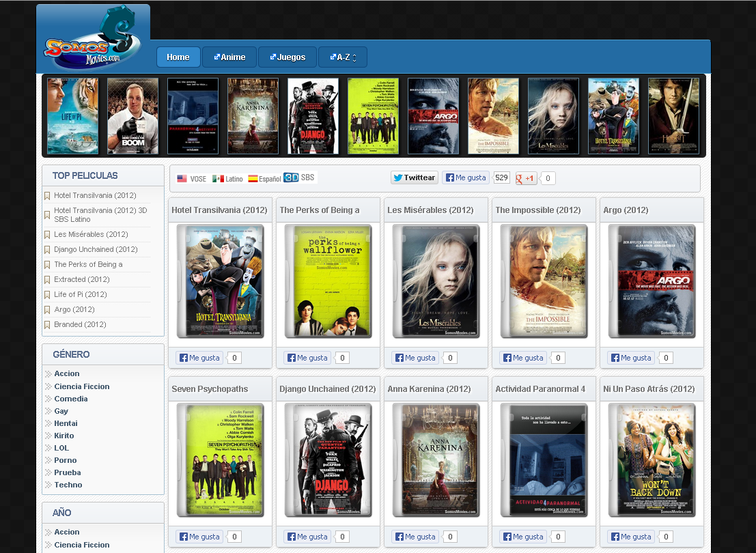Like The Impossible card with Me gusta

click(x=524, y=358)
